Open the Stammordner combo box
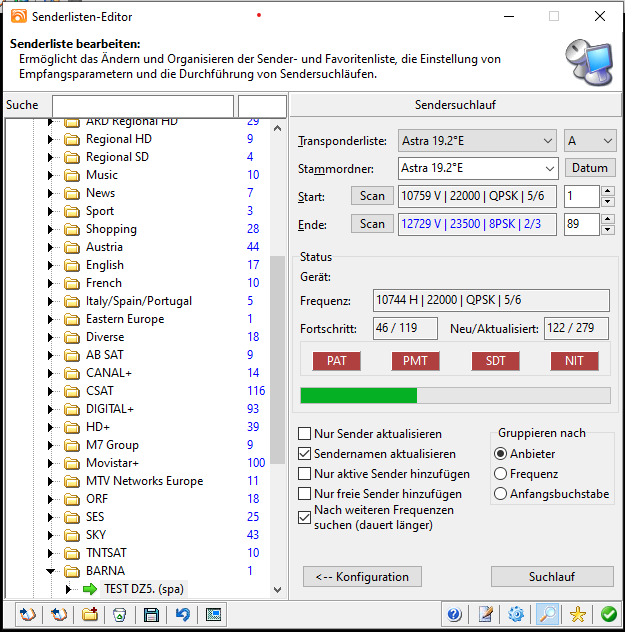Image resolution: width=625 pixels, height=632 pixels. click(x=477, y=168)
